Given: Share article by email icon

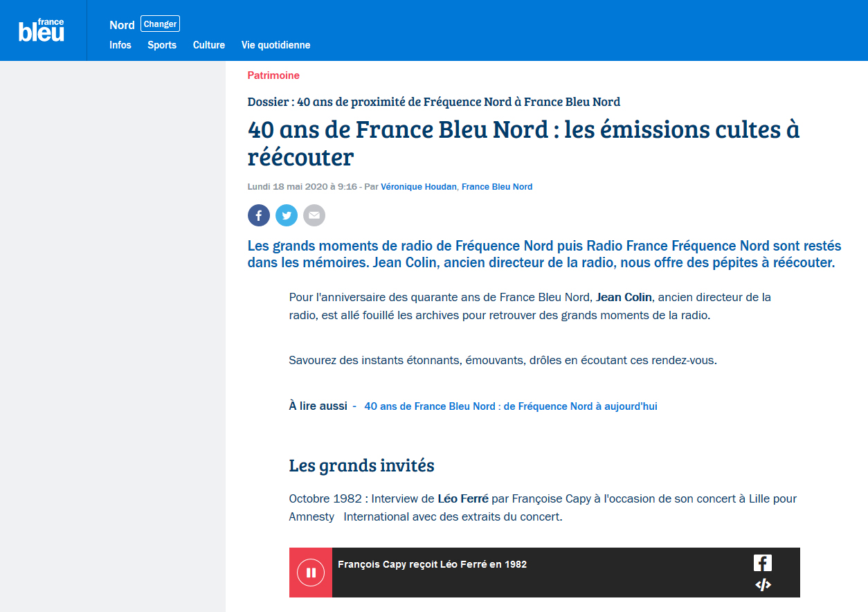Looking at the screenshot, I should [x=314, y=215].
